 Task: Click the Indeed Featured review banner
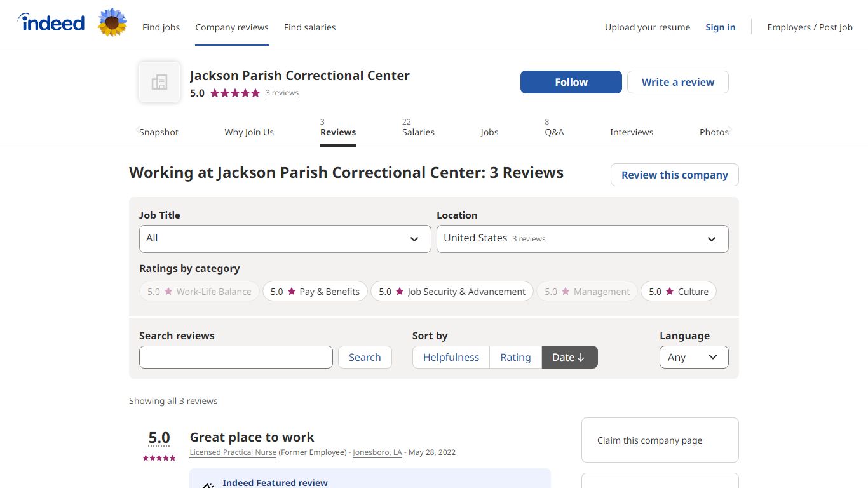(x=370, y=478)
